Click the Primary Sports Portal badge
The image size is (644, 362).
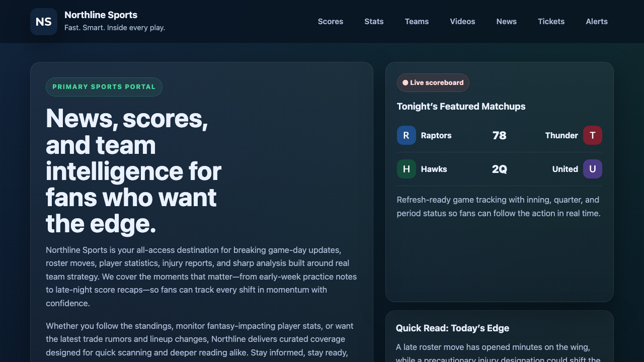[x=104, y=87]
